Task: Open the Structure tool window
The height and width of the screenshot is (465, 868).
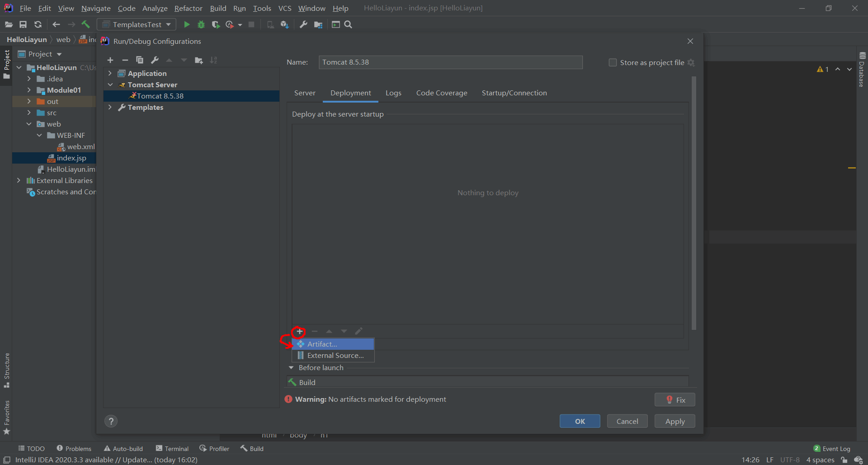Action: [6, 371]
